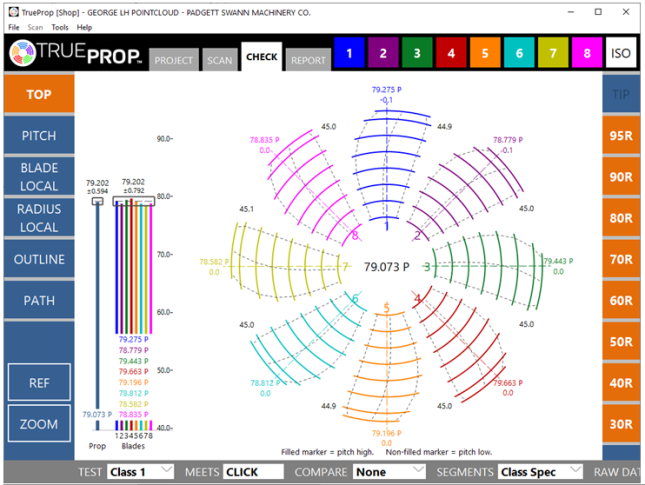Screen dimensions: 645x485
Task: Select blade 8 magenta button
Action: click(587, 54)
